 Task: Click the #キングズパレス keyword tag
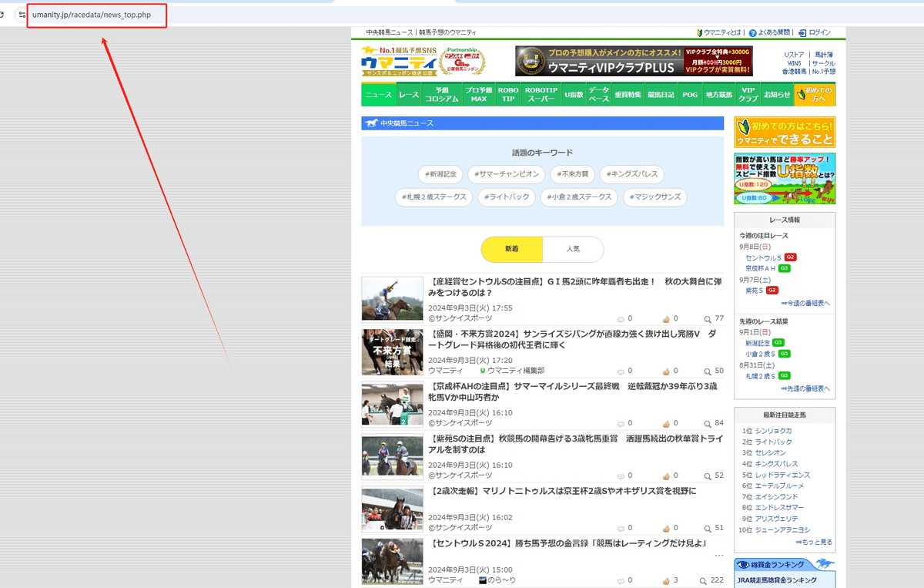pyautogui.click(x=632, y=174)
